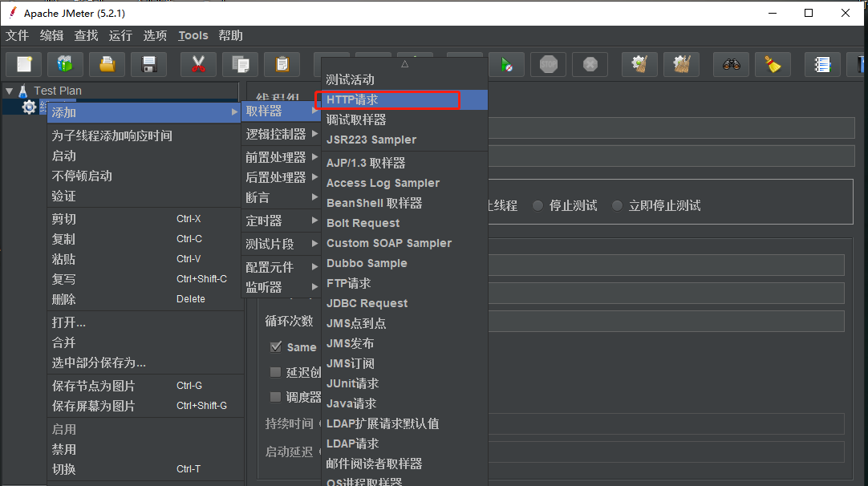The image size is (868, 486).
Task: Click the Shutdown round X icon
Action: 590,64
